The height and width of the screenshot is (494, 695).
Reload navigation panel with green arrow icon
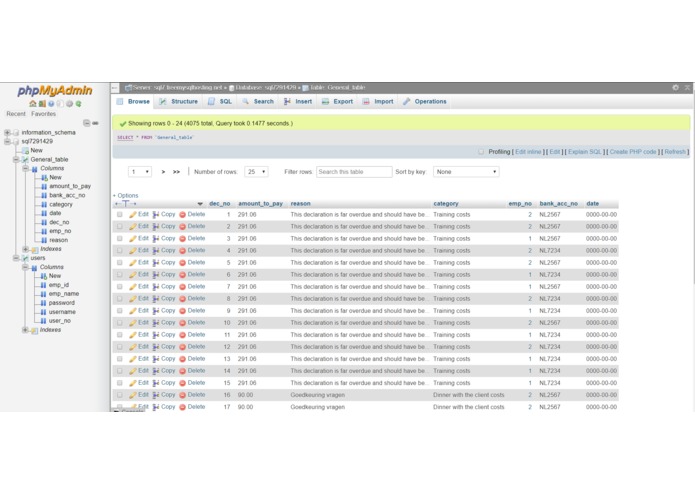point(78,104)
